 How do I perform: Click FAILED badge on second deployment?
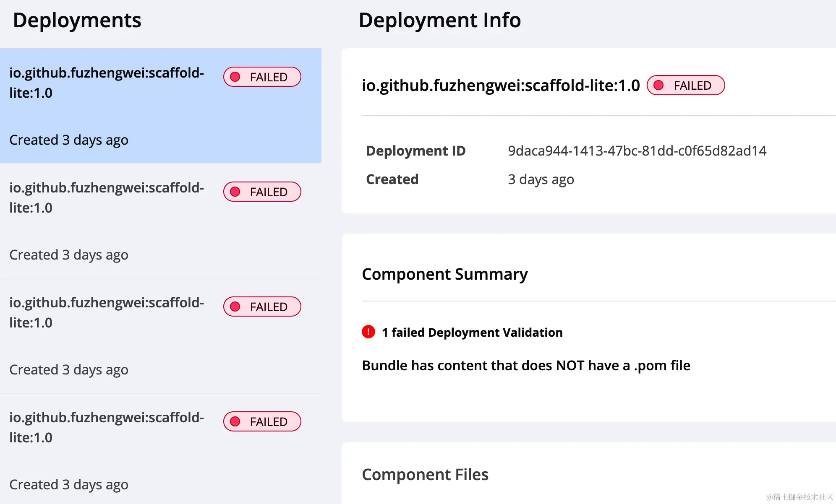point(262,192)
